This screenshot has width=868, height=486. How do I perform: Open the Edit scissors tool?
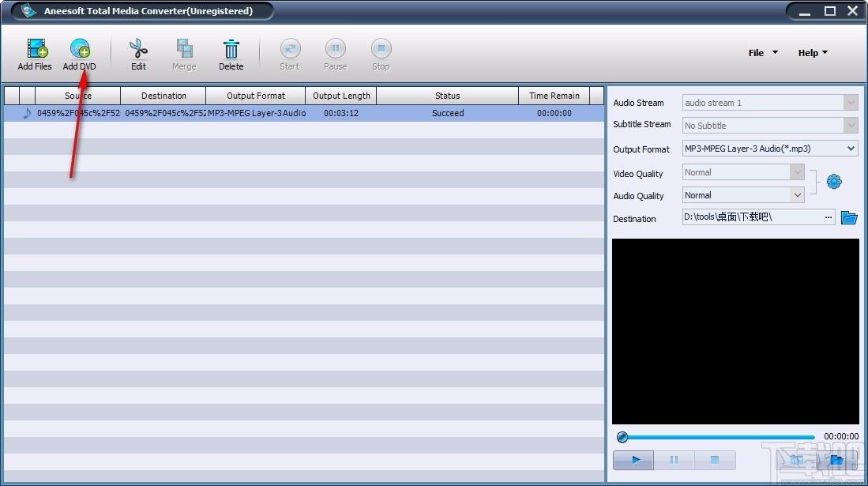point(138,49)
